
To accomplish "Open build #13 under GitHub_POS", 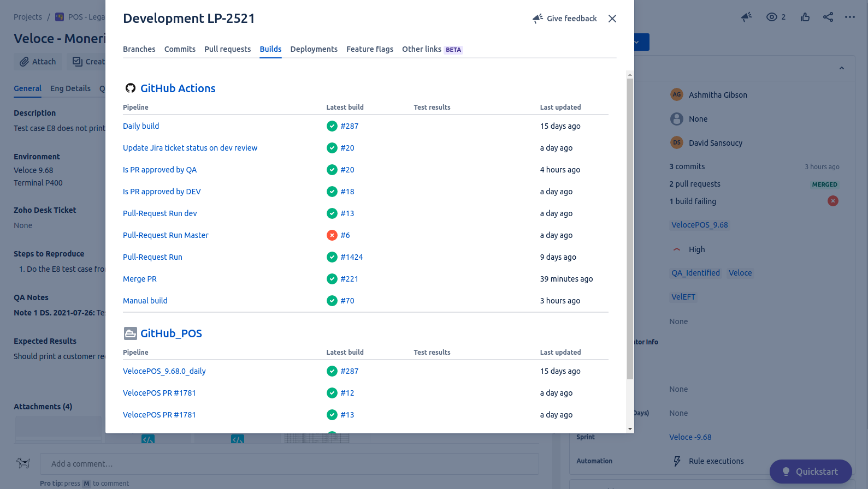I will click(x=347, y=415).
